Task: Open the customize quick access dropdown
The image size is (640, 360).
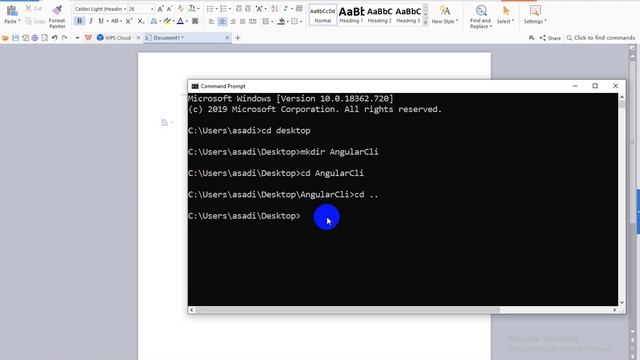Action: pyautogui.click(x=77, y=38)
